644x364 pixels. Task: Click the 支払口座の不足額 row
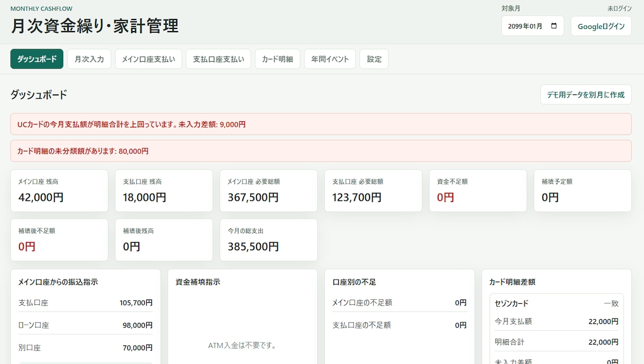[x=399, y=325]
